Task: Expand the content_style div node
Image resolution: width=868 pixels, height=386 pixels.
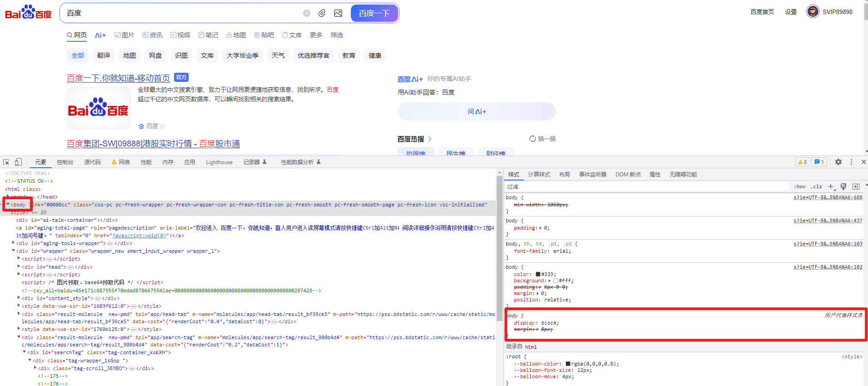Action: 19,298
